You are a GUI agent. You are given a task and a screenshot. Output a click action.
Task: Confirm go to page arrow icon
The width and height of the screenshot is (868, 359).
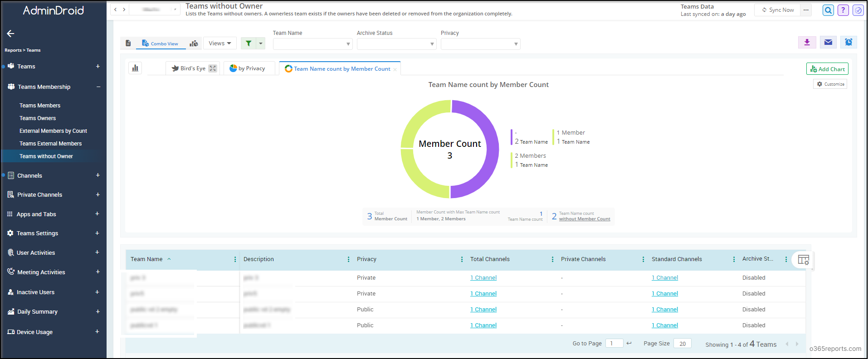629,343
